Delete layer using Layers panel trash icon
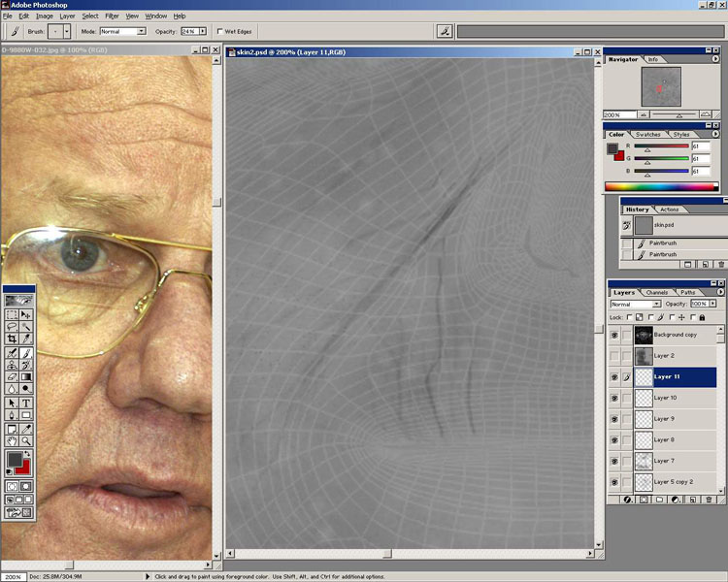 (710, 500)
